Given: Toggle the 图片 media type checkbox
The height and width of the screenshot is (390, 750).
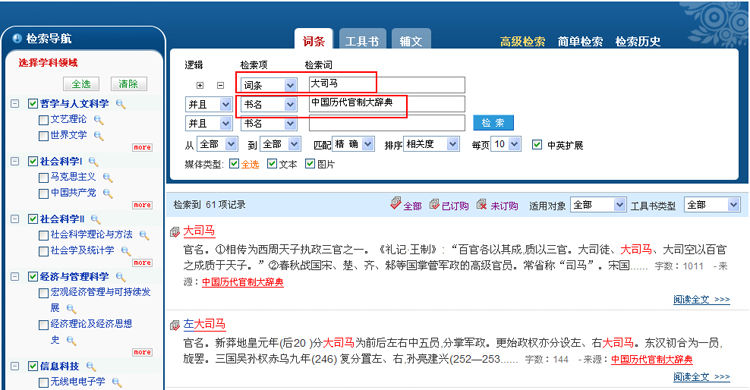Looking at the screenshot, I should tap(310, 164).
